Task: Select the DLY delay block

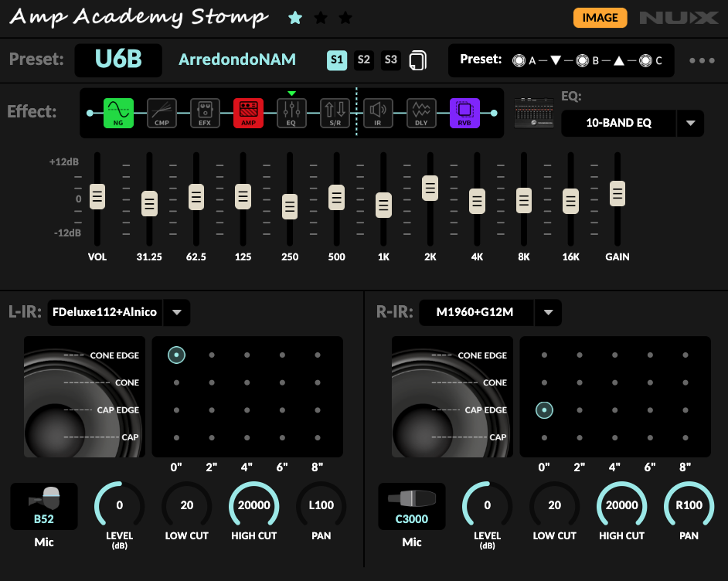Action: 421,113
